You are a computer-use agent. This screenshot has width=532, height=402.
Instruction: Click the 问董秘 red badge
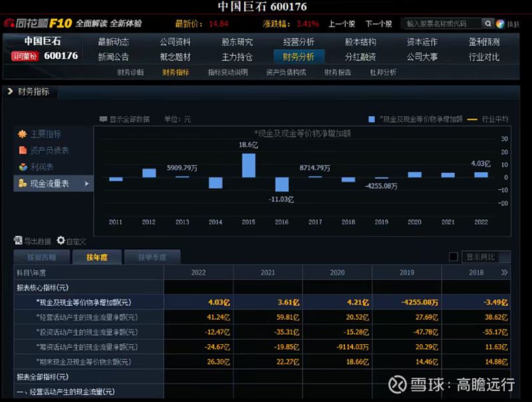coord(25,56)
